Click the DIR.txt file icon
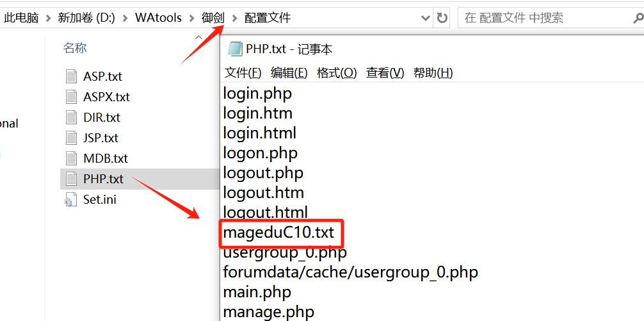This screenshot has height=321, width=644. tap(72, 117)
